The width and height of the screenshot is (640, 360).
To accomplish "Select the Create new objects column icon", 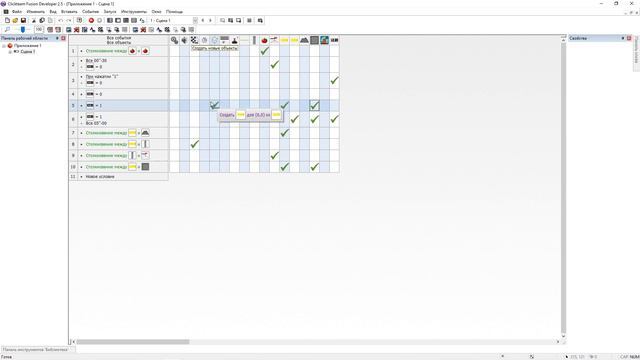I will [x=214, y=40].
